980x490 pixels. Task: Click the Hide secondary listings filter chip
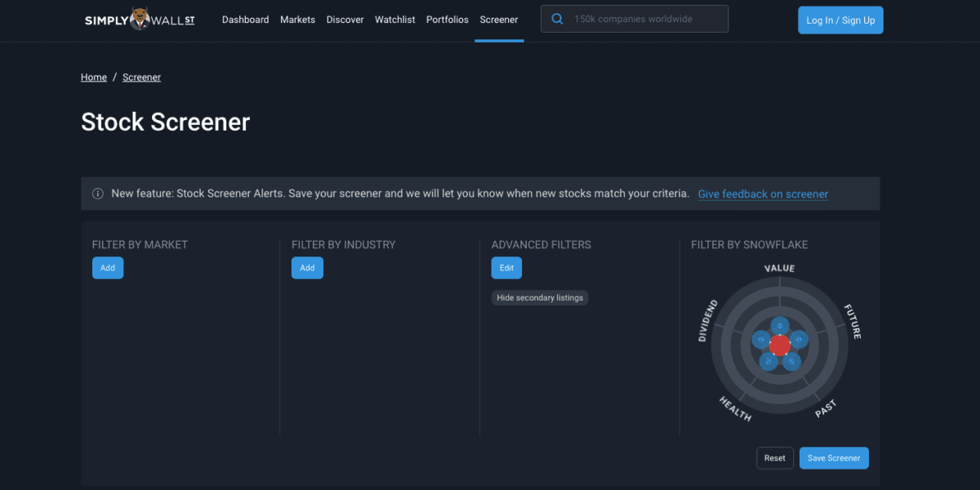click(540, 298)
